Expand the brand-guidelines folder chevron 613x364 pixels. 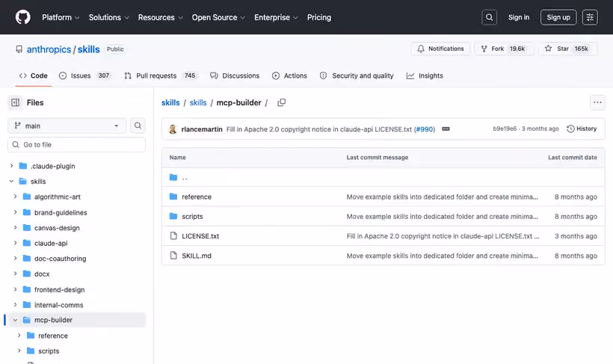point(15,212)
